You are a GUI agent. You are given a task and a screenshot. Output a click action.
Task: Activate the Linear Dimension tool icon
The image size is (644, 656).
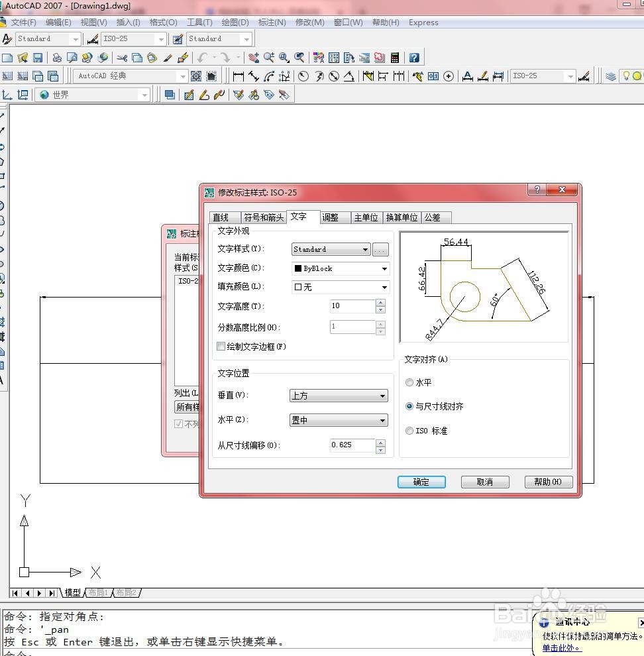point(238,76)
